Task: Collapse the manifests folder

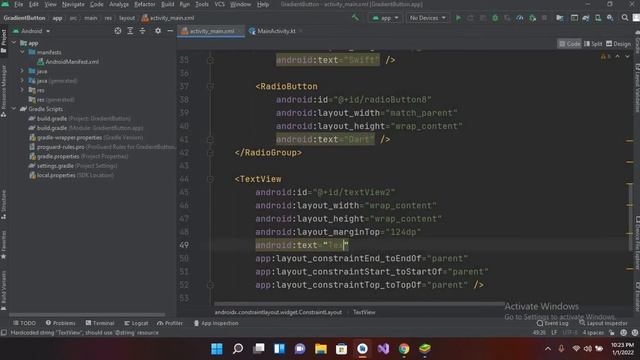Action: click(x=22, y=52)
